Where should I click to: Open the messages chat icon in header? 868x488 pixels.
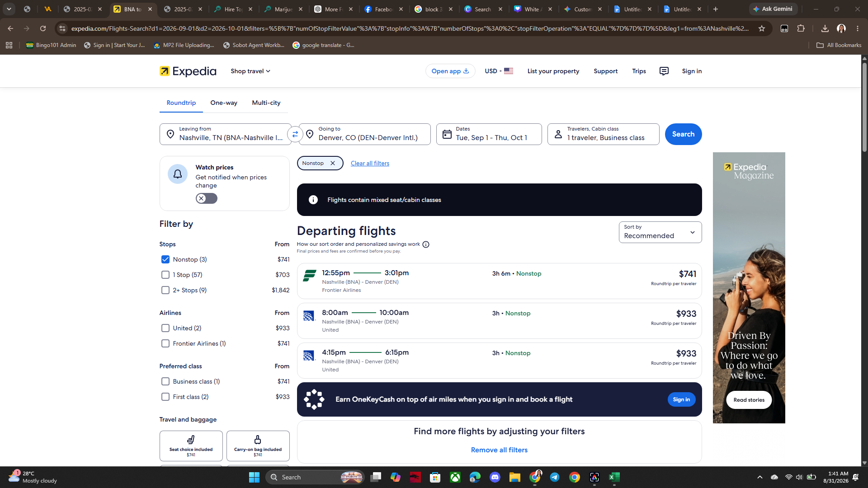click(x=664, y=71)
